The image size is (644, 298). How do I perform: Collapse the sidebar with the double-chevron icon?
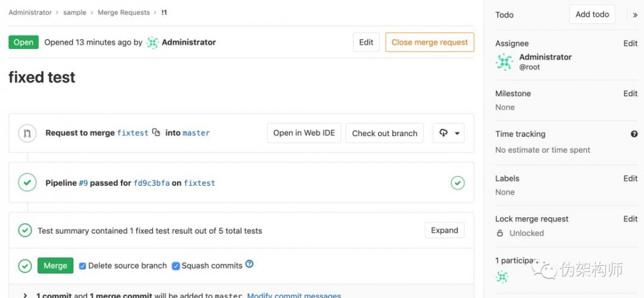point(635,15)
